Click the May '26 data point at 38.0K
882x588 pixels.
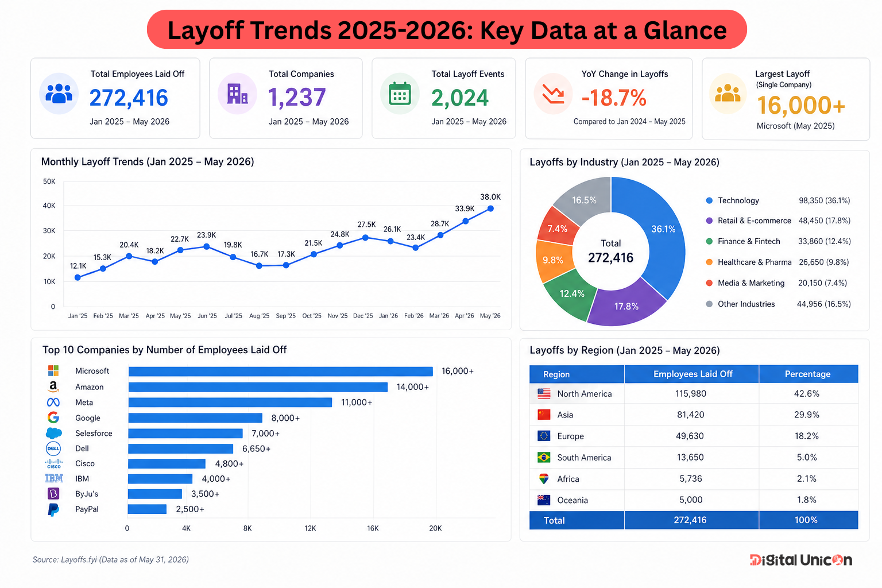[490, 208]
